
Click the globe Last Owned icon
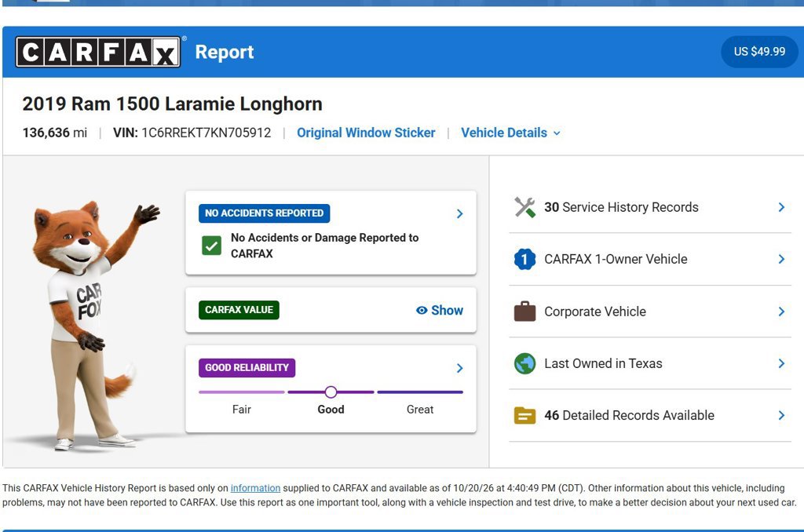[524, 363]
